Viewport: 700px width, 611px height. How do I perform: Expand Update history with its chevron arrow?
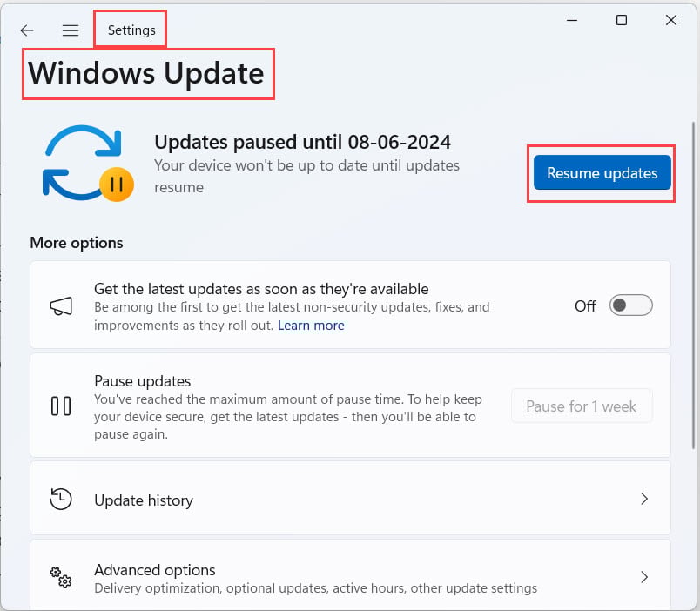[643, 499]
